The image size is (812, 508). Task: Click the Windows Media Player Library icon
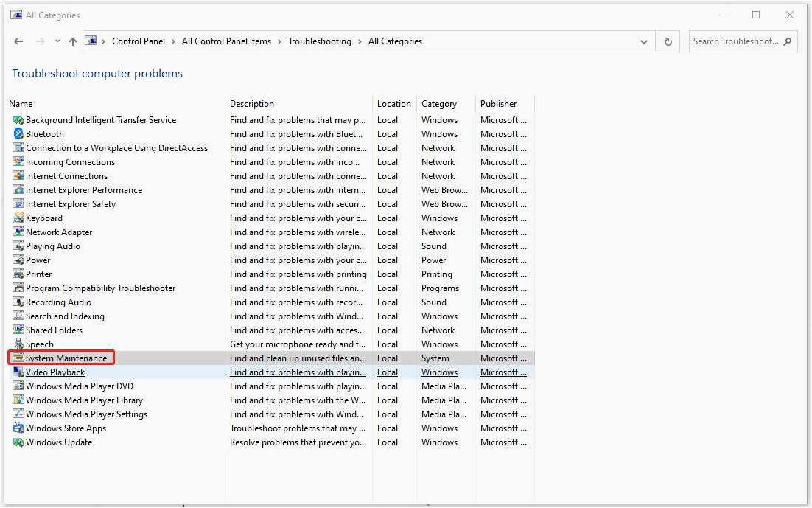(x=18, y=400)
